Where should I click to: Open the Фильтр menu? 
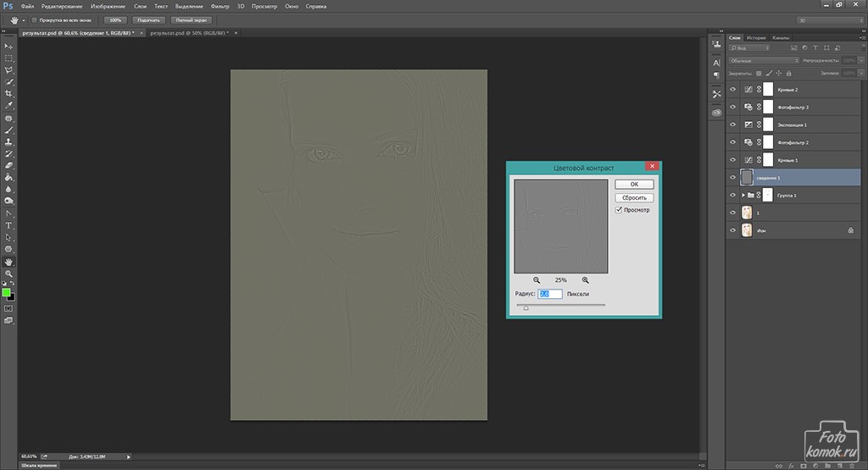click(x=220, y=6)
